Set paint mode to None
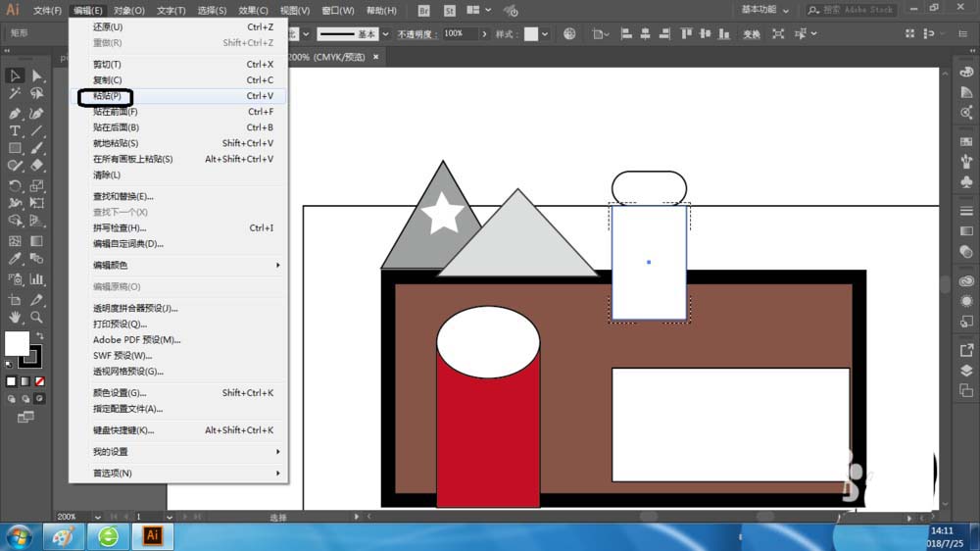Screen dimensions: 980x551 click(x=39, y=381)
